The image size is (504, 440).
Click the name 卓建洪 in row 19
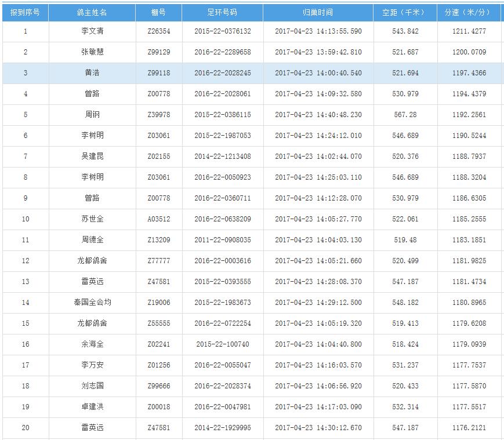[x=92, y=407]
